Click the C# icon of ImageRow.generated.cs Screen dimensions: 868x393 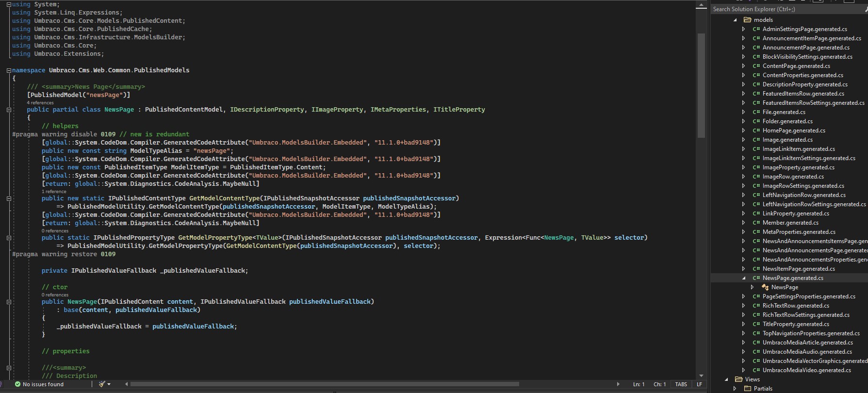756,177
